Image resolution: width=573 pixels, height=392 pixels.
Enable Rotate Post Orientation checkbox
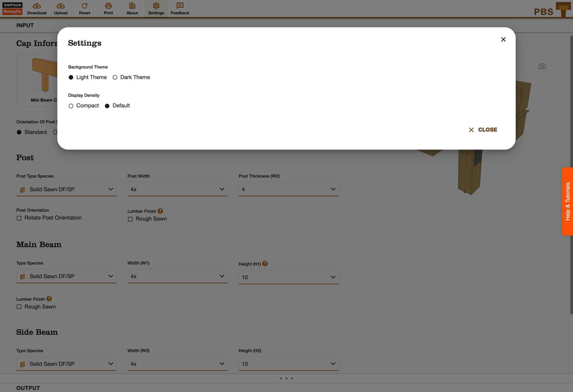tap(19, 218)
